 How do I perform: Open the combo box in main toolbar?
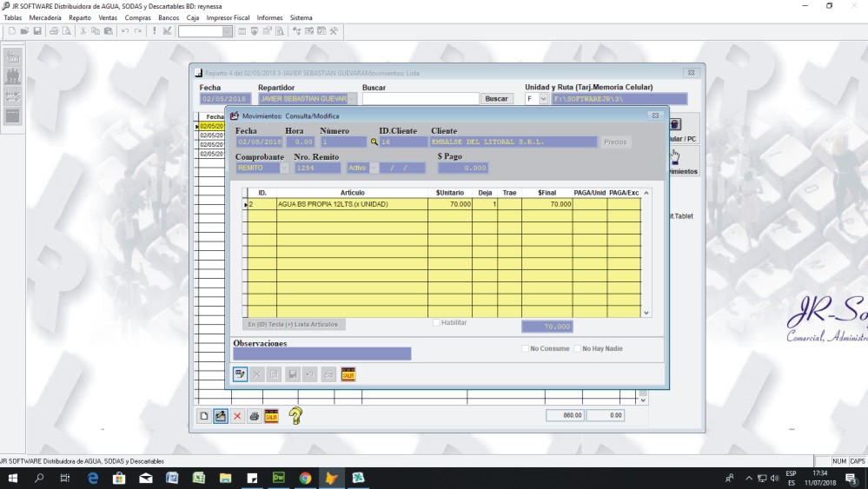tap(227, 31)
